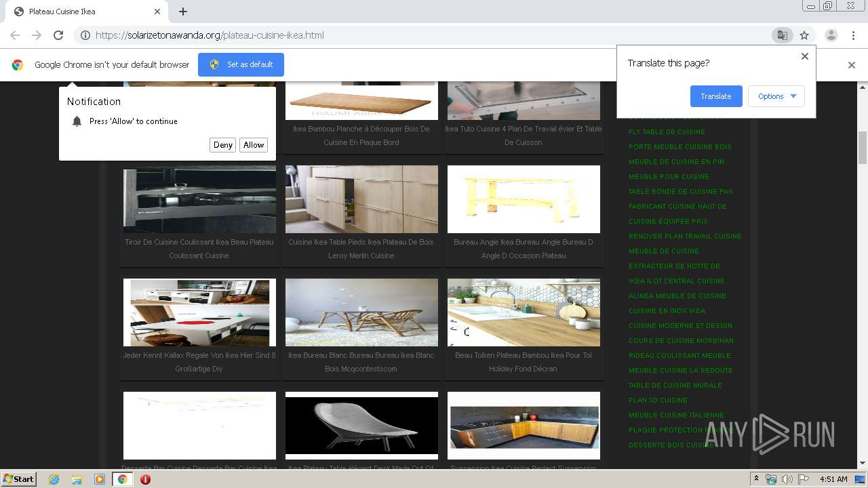The height and width of the screenshot is (488, 868).
Task: Close the Translate this page popup
Action: pyautogui.click(x=805, y=56)
